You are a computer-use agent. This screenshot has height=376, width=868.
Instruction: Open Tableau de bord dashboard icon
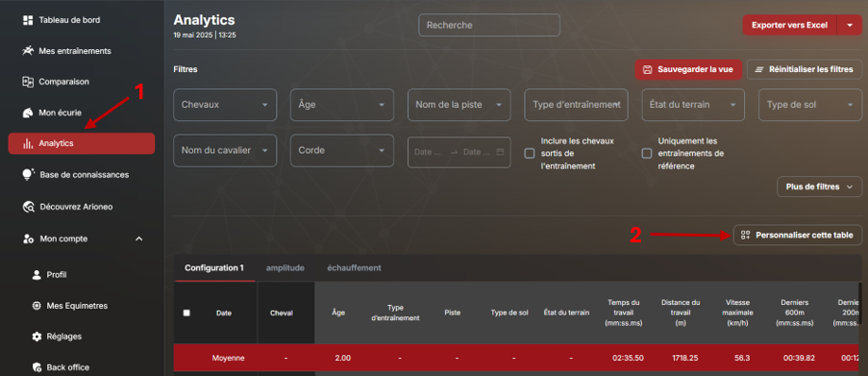(28, 20)
